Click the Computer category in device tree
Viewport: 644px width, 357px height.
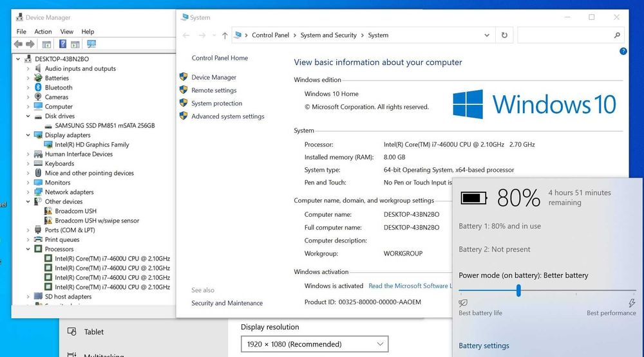point(59,106)
